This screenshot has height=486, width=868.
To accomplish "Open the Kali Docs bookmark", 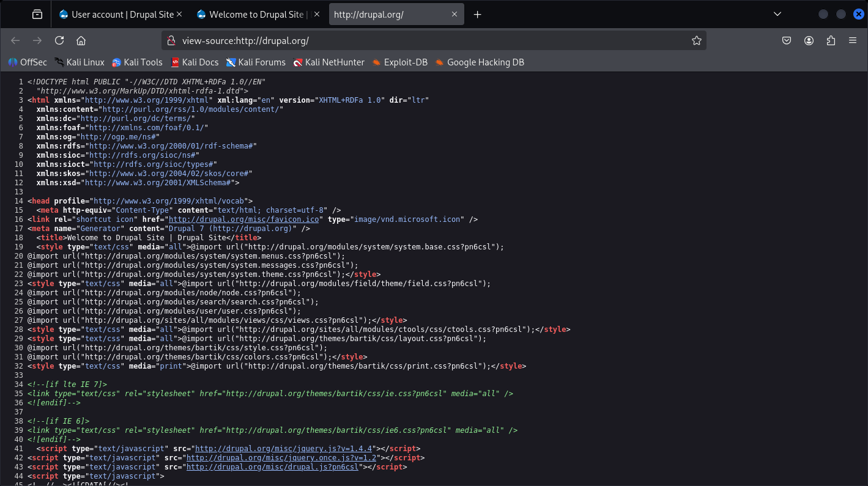I will (x=195, y=62).
